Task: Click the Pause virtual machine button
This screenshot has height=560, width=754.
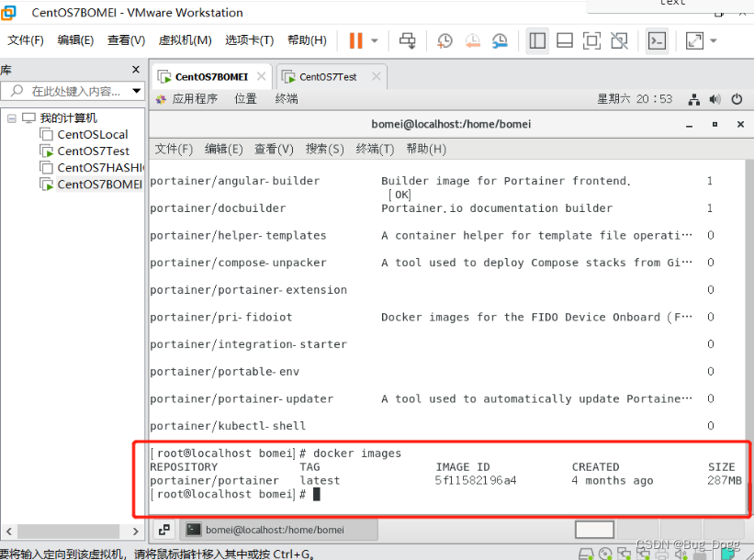Action: point(355,41)
